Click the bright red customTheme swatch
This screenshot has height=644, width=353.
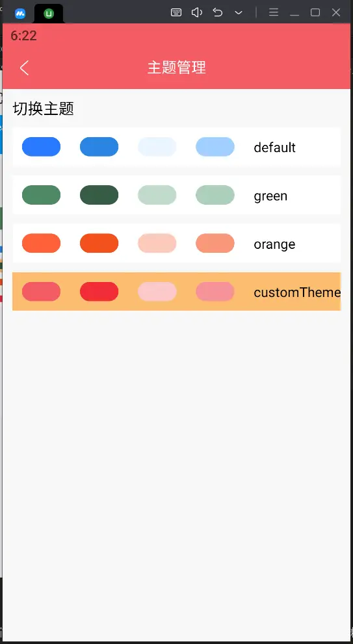pos(99,292)
